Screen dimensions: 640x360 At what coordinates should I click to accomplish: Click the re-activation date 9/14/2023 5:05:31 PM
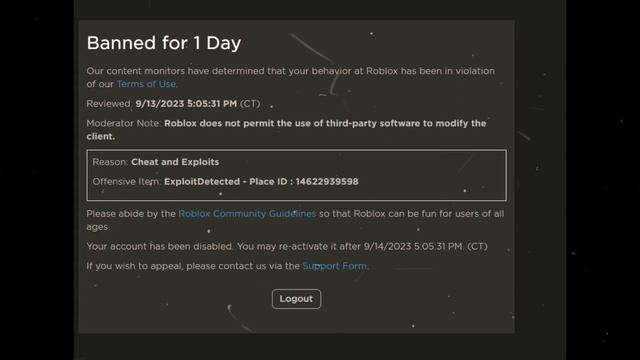point(413,247)
